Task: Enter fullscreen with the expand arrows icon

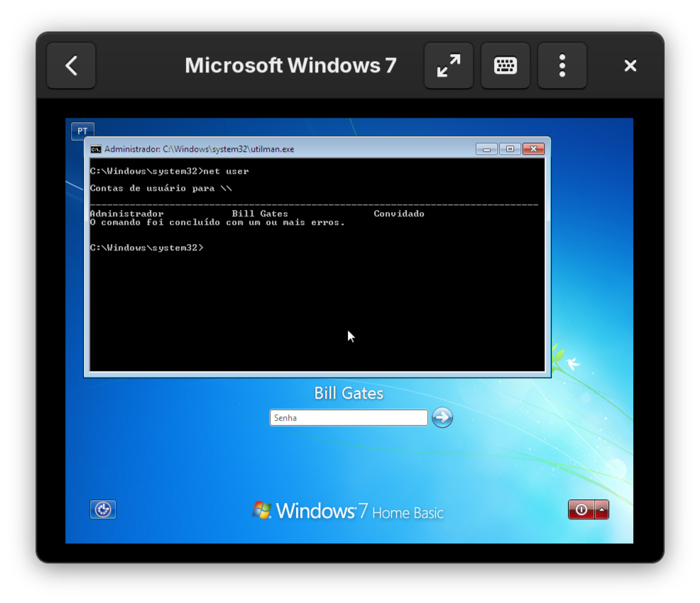Action: (x=448, y=65)
